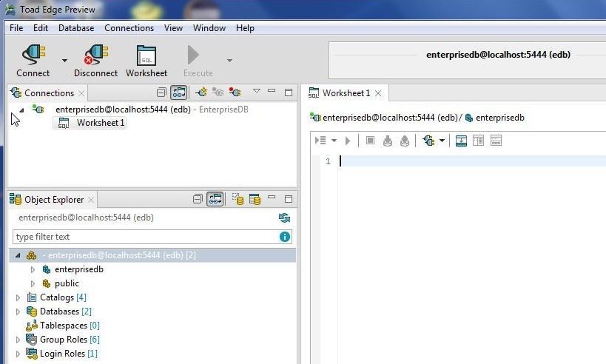The image size is (606, 364).
Task: Open the Execute dropdown arrow in main toolbar
Action: pos(229,61)
